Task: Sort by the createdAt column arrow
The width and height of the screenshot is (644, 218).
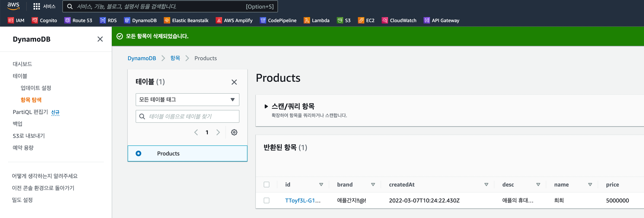Action: click(486, 185)
